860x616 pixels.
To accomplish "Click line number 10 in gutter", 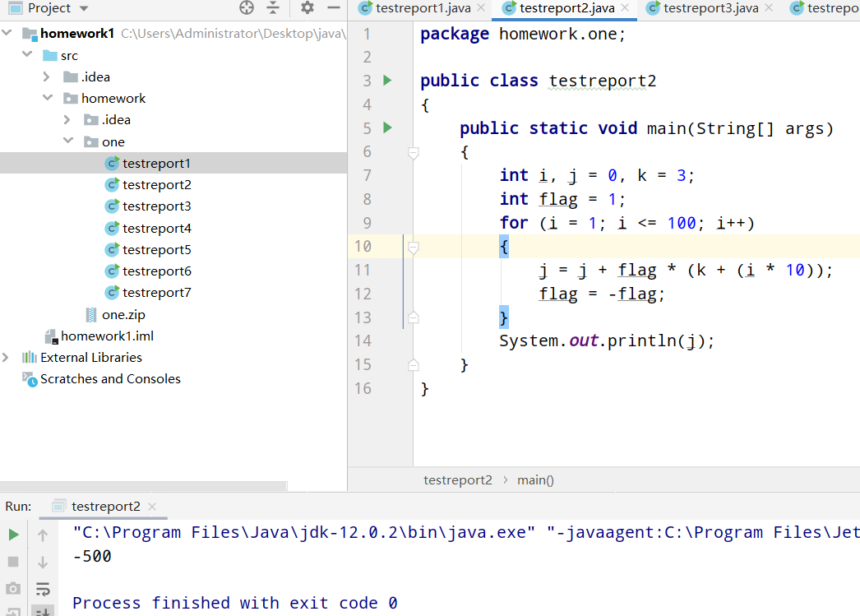I will click(x=363, y=246).
